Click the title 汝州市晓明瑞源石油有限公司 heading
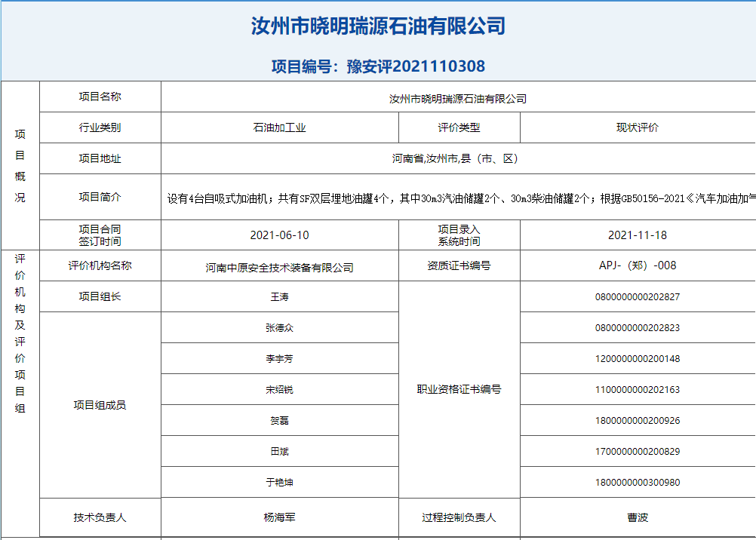756x540 pixels. click(378, 26)
